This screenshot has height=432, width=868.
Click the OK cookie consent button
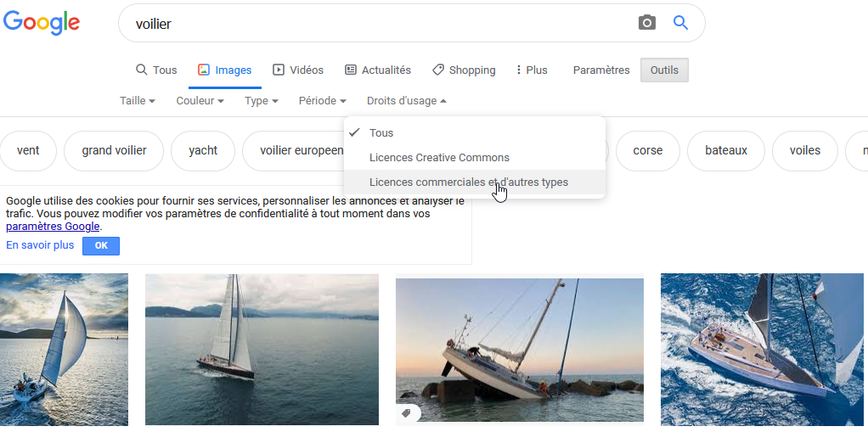click(x=101, y=246)
